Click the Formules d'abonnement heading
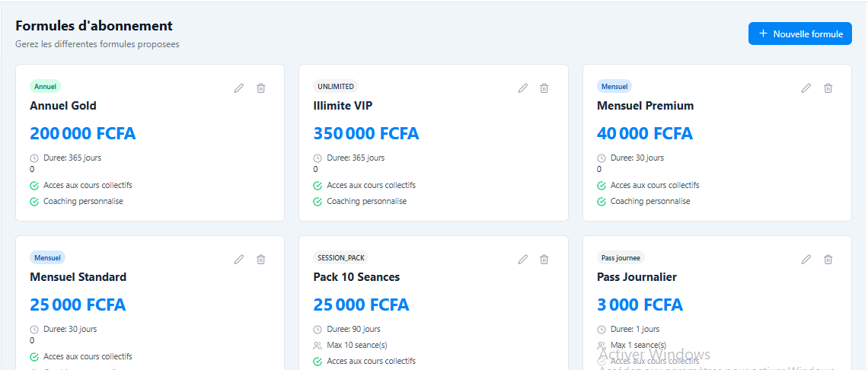 (x=94, y=25)
